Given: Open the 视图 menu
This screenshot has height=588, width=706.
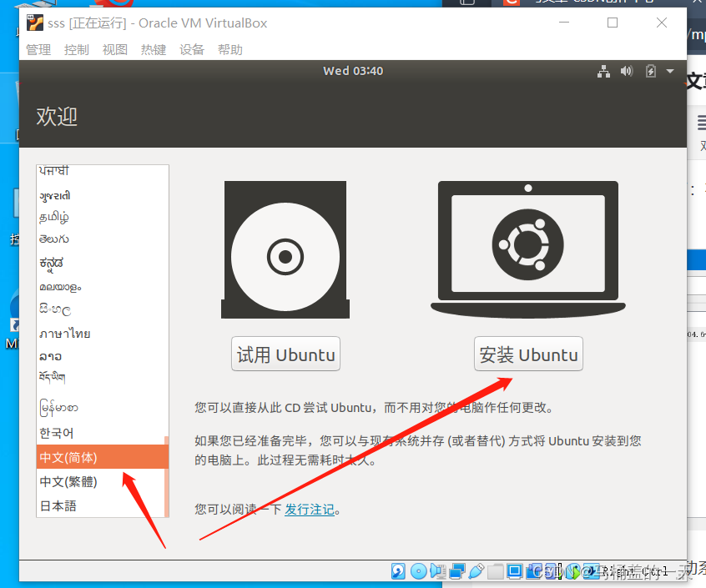Looking at the screenshot, I should pos(114,49).
